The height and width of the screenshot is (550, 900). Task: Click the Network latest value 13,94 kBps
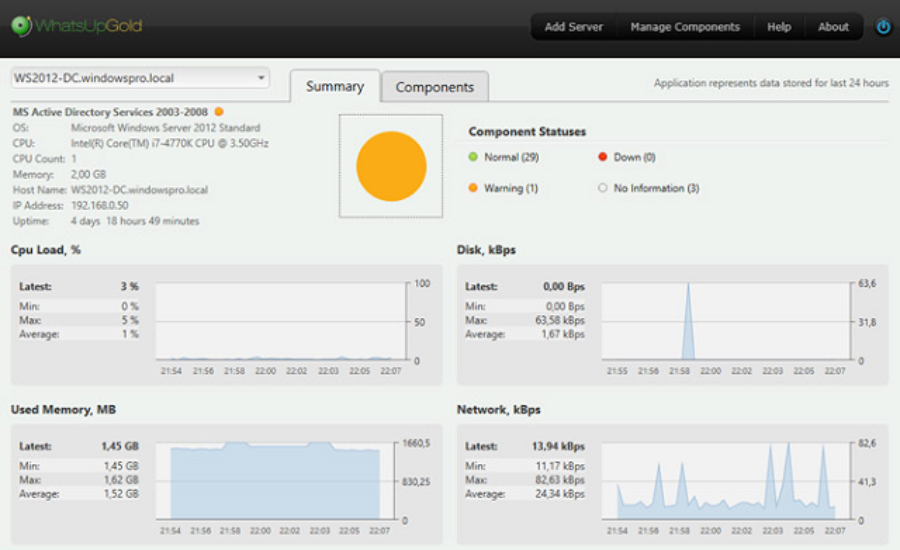(558, 446)
